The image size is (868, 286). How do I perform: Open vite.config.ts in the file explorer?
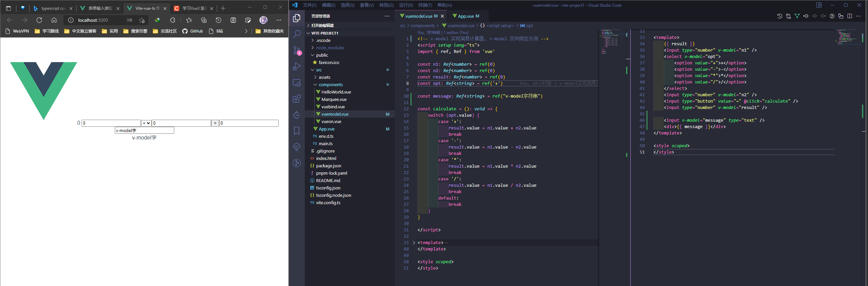tap(349, 203)
